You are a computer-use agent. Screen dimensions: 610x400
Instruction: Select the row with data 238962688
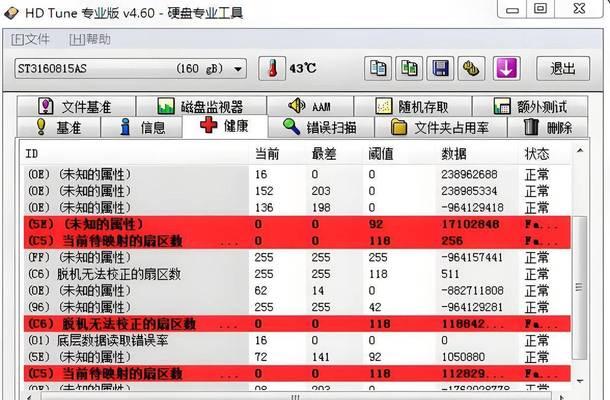click(297, 174)
